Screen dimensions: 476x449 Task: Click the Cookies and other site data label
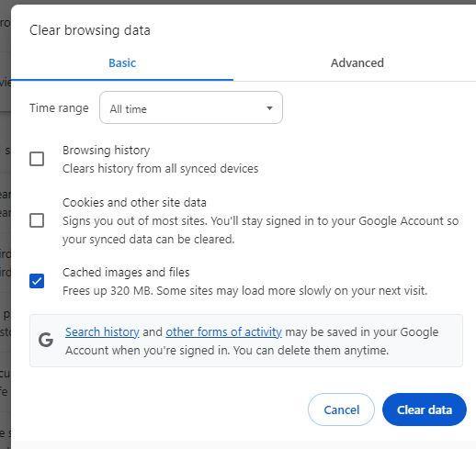tap(134, 203)
